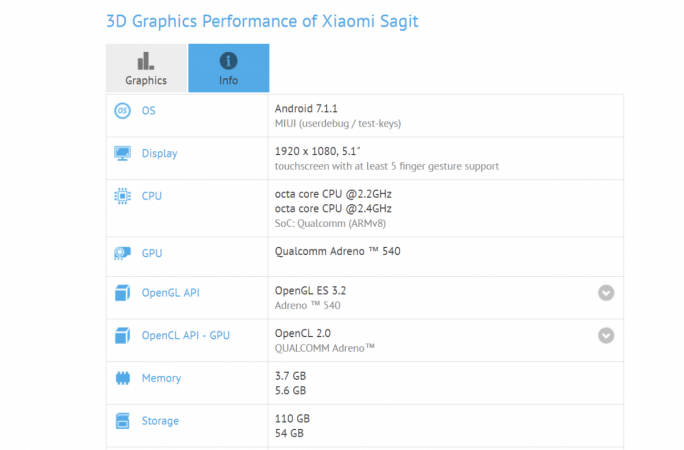Screen dimensions: 684x450
Task: Click the CPU row label
Action: 152,196
